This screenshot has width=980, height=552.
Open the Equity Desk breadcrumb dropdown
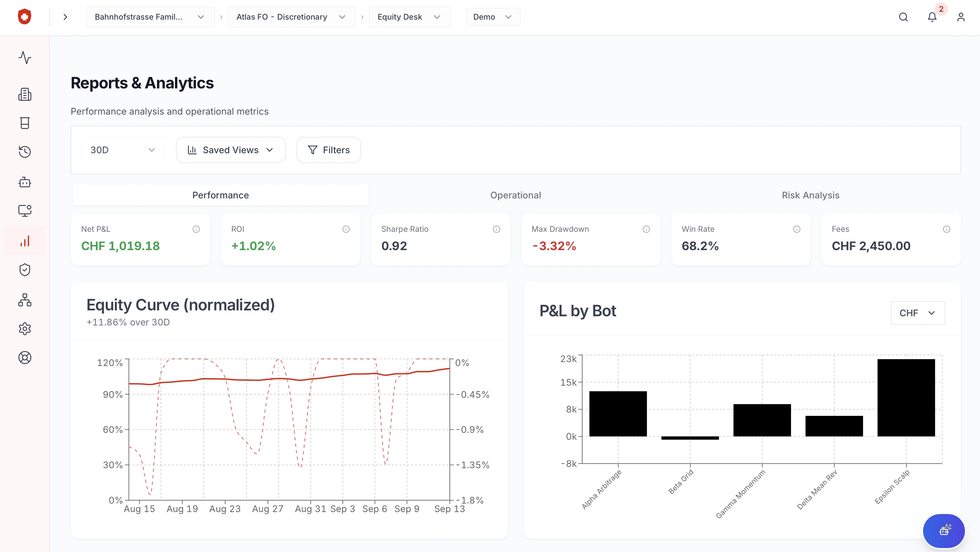pos(409,17)
